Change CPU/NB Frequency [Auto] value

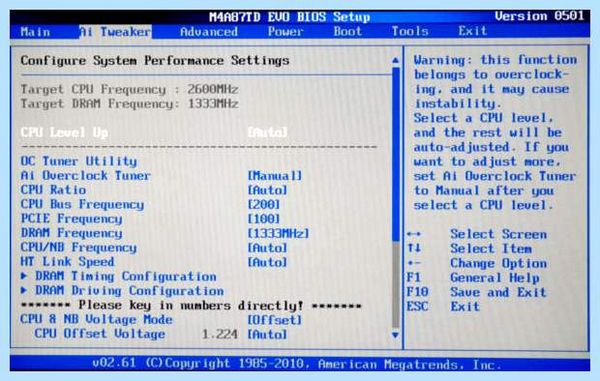[267, 248]
